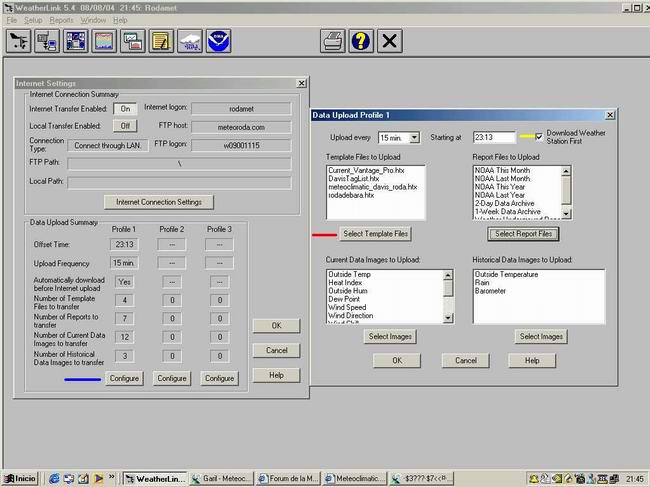Launch Internet Explorer from quick launch
The height and width of the screenshot is (487, 650).
point(54,478)
